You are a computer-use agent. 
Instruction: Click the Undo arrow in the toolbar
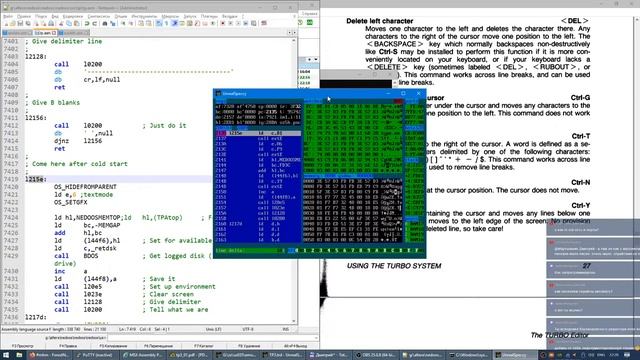[x=87, y=23]
